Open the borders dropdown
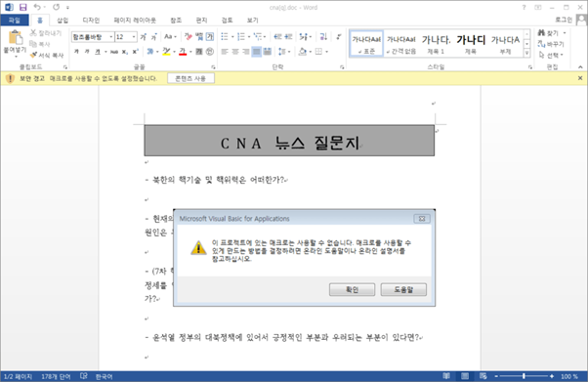This screenshot has height=382, width=588. 327,52
